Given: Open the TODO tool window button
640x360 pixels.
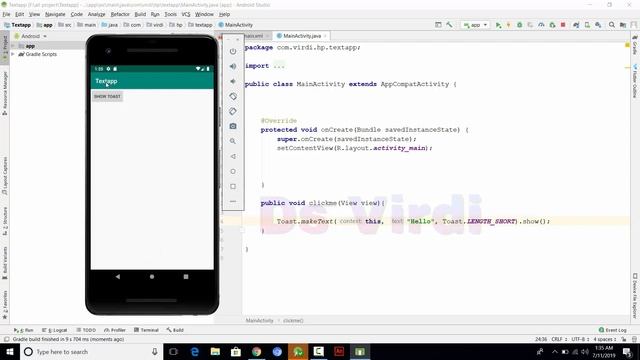Looking at the screenshot, I should pyautogui.click(x=86, y=330).
